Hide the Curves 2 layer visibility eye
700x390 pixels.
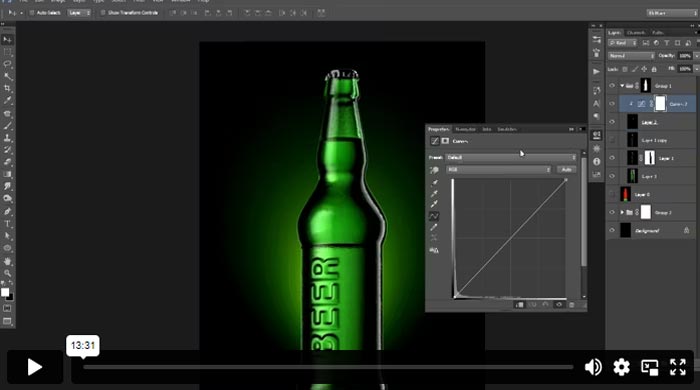click(612, 104)
